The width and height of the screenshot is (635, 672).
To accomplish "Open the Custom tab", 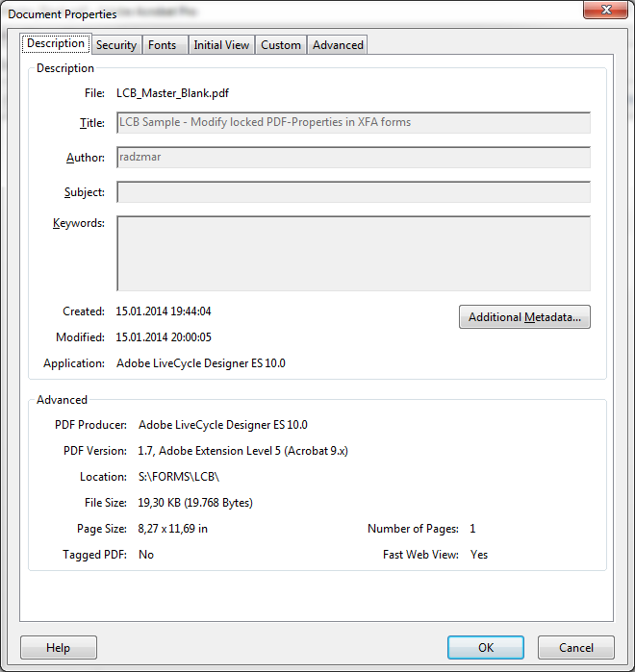I will 281,45.
